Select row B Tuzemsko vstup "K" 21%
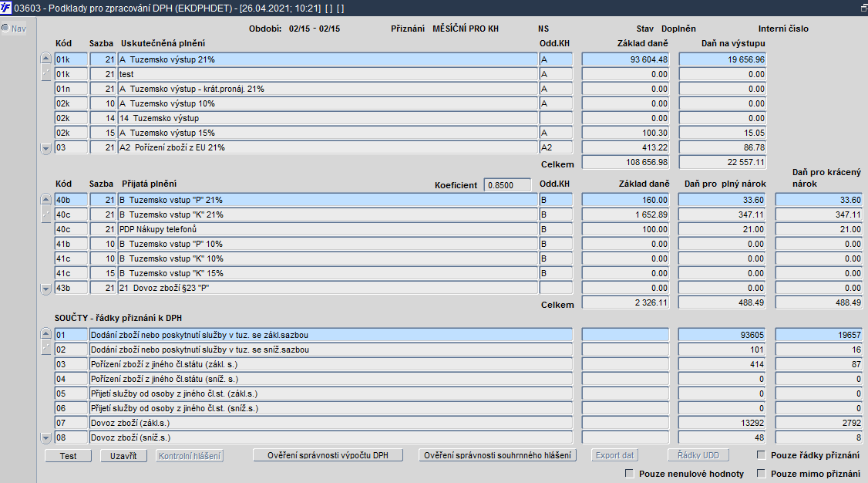868x483 pixels. (x=328, y=214)
